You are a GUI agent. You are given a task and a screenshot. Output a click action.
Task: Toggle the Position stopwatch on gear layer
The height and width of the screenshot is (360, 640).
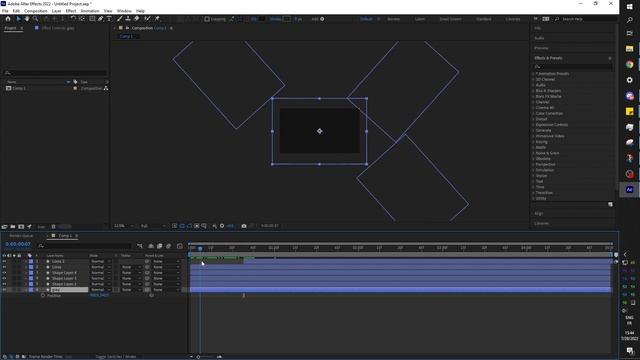point(43,296)
